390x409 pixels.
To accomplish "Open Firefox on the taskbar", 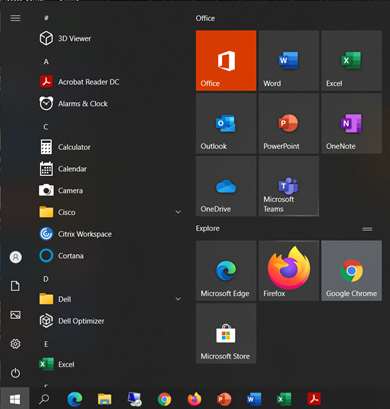I will click(x=194, y=399).
